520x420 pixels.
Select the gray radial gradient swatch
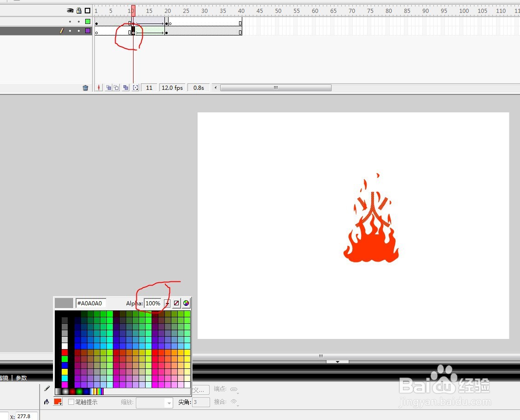65,391
